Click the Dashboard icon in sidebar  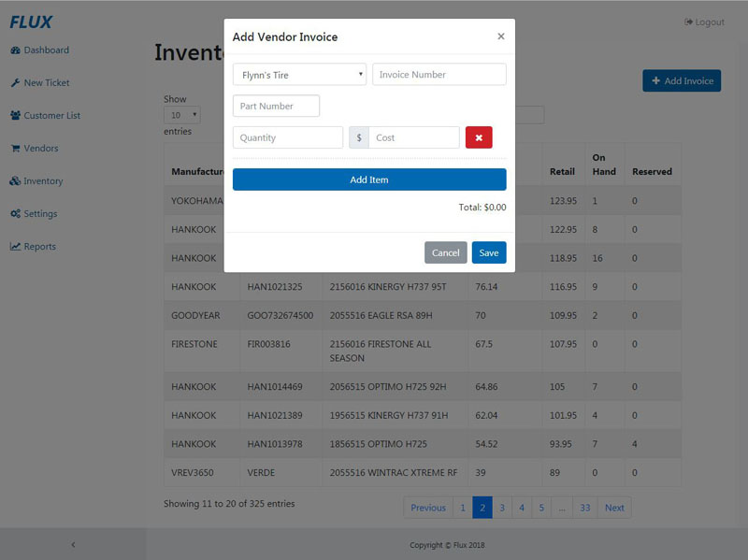pyautogui.click(x=16, y=50)
